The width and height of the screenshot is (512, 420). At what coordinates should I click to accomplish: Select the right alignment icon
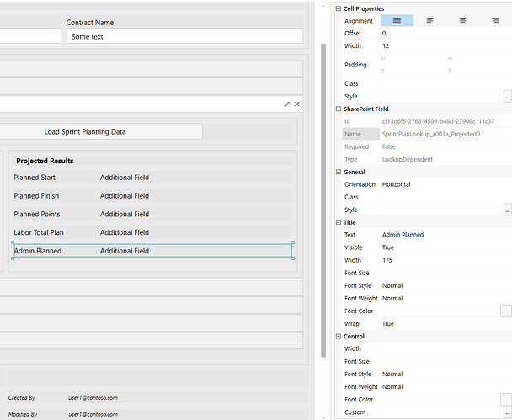495,21
